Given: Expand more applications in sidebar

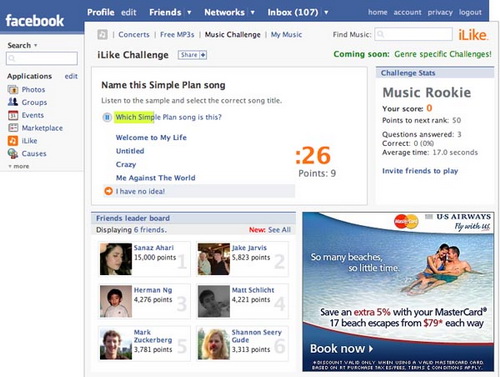Looking at the screenshot, I should point(19,166).
